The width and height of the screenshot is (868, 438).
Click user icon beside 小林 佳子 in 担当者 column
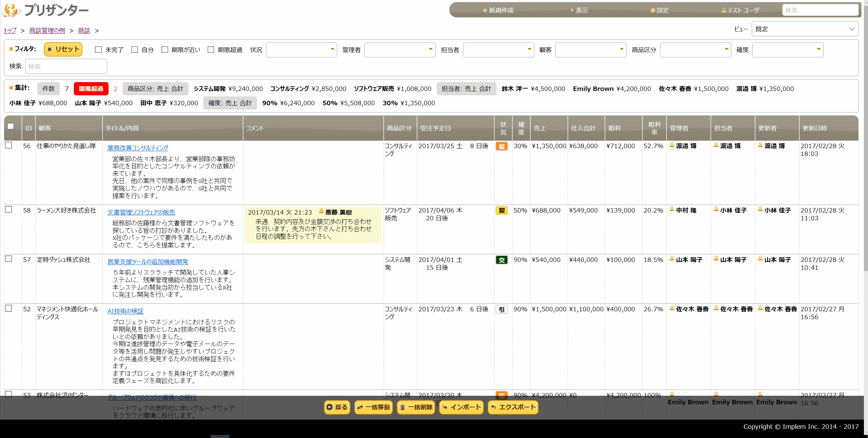pos(716,209)
